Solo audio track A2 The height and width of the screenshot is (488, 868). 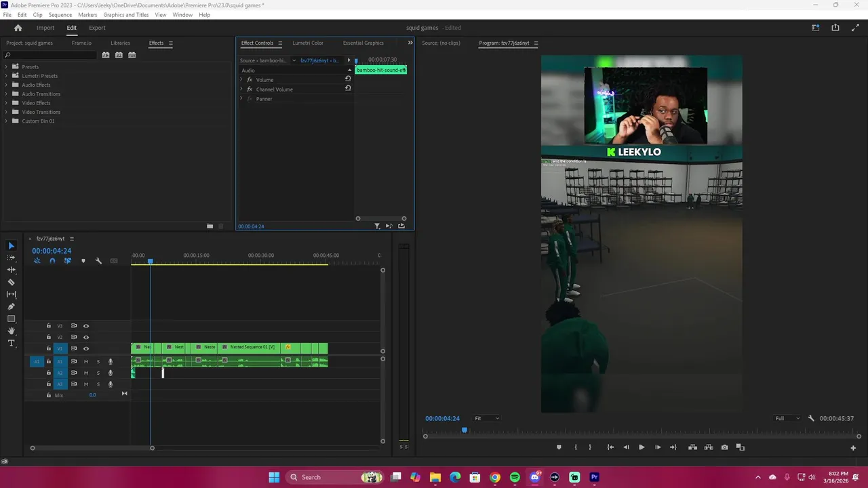(98, 373)
